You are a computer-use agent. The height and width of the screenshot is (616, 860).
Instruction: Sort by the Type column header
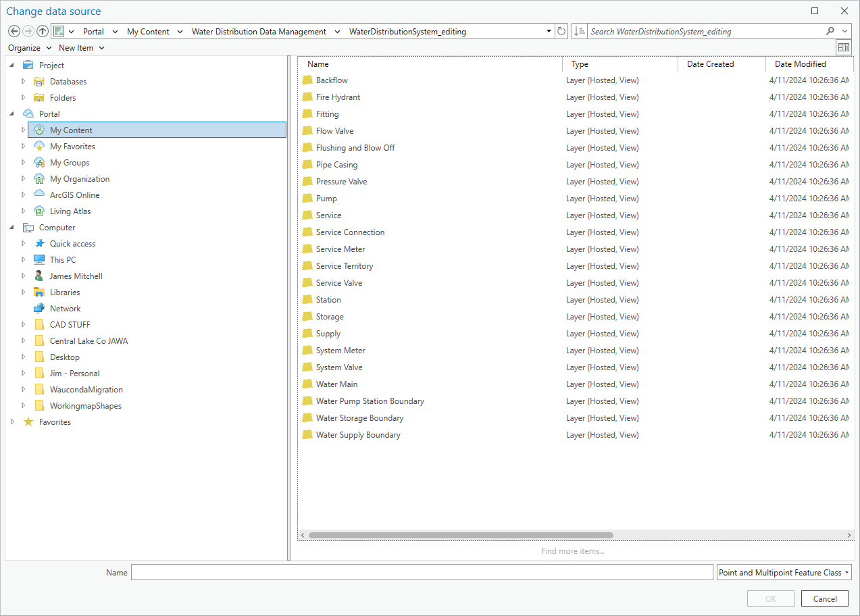621,64
